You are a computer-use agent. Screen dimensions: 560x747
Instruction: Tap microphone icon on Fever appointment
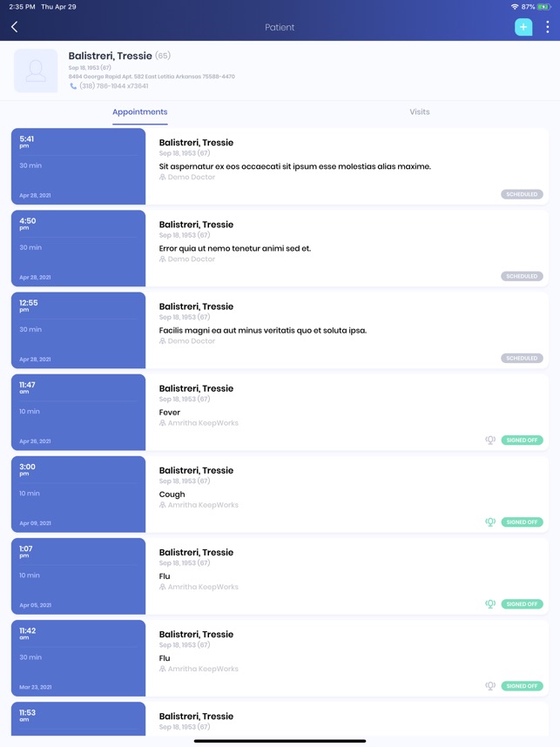pos(490,441)
